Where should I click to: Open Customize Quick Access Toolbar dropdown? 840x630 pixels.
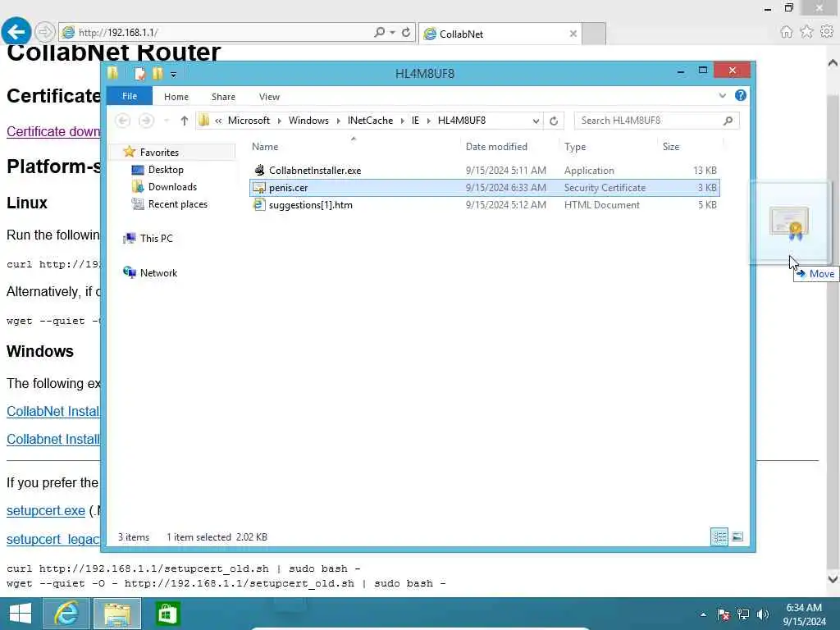click(173, 75)
